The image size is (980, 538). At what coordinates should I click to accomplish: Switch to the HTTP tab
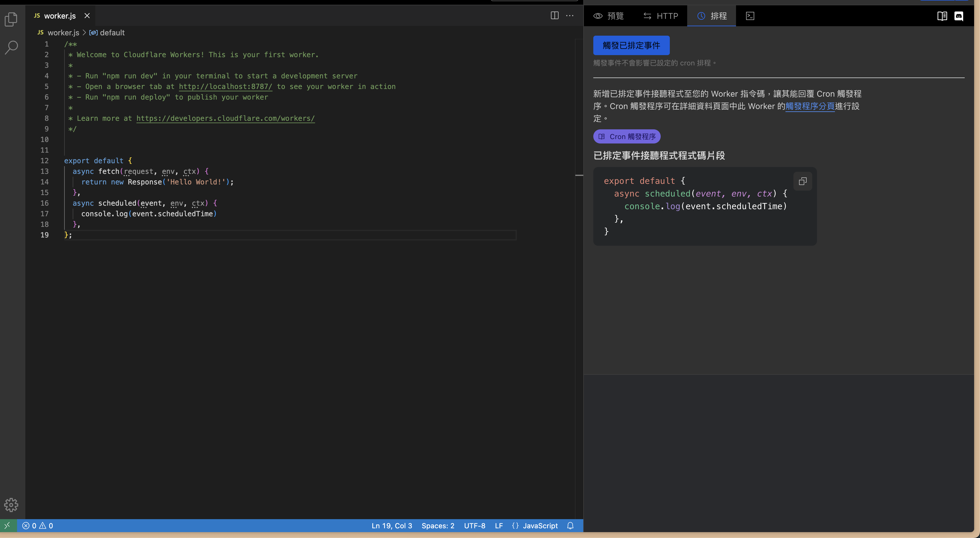coord(661,16)
